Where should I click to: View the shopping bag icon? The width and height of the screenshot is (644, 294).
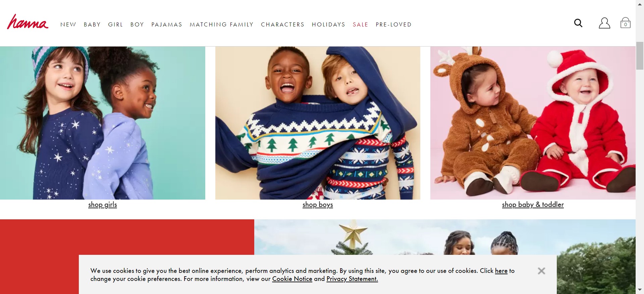point(626,23)
